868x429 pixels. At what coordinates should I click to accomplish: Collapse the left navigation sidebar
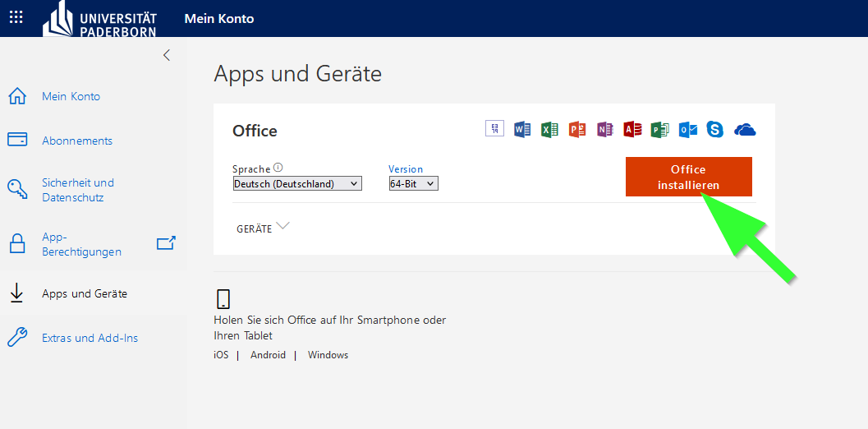click(167, 55)
